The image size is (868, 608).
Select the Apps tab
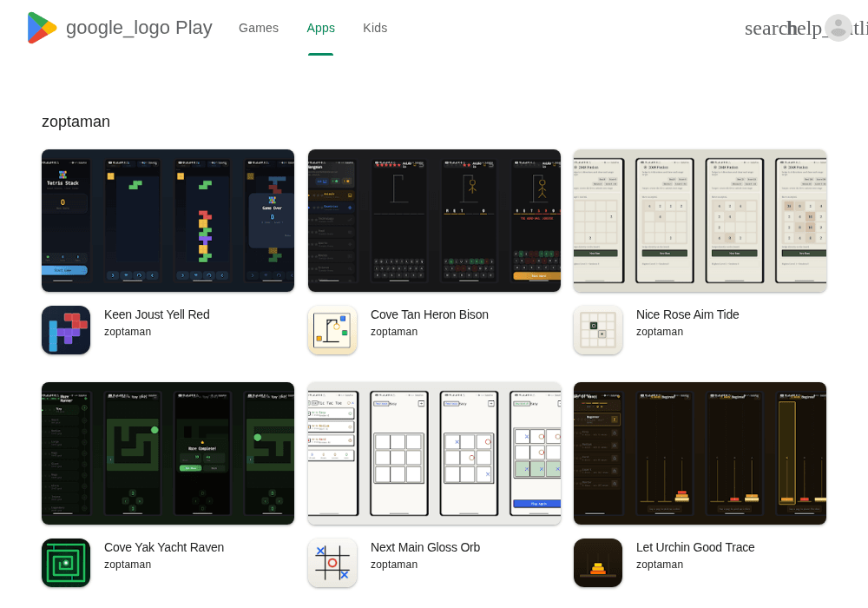coord(320,28)
